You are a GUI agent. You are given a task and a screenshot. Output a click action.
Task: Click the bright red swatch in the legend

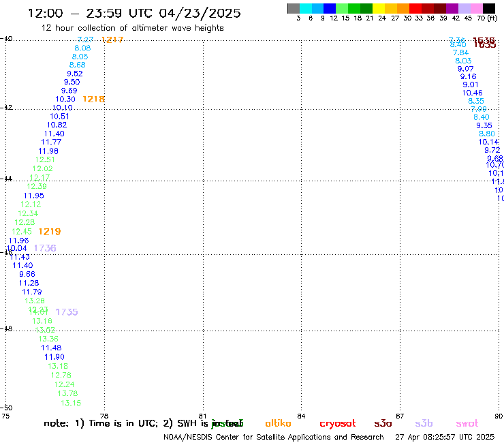(x=415, y=9)
